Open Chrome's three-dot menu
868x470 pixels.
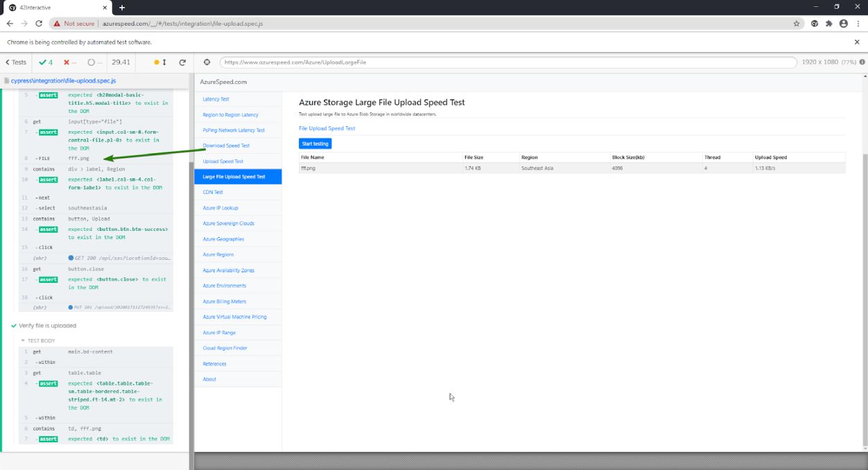pyautogui.click(x=860, y=23)
